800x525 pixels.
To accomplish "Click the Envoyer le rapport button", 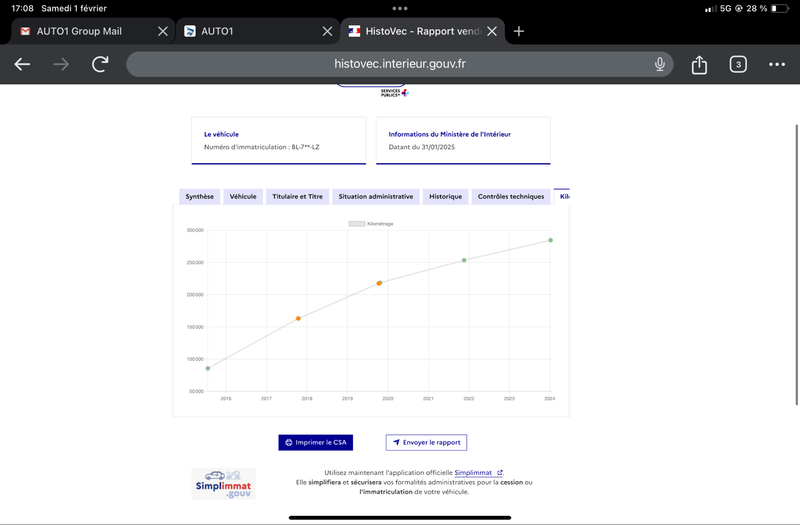I will 426,442.
